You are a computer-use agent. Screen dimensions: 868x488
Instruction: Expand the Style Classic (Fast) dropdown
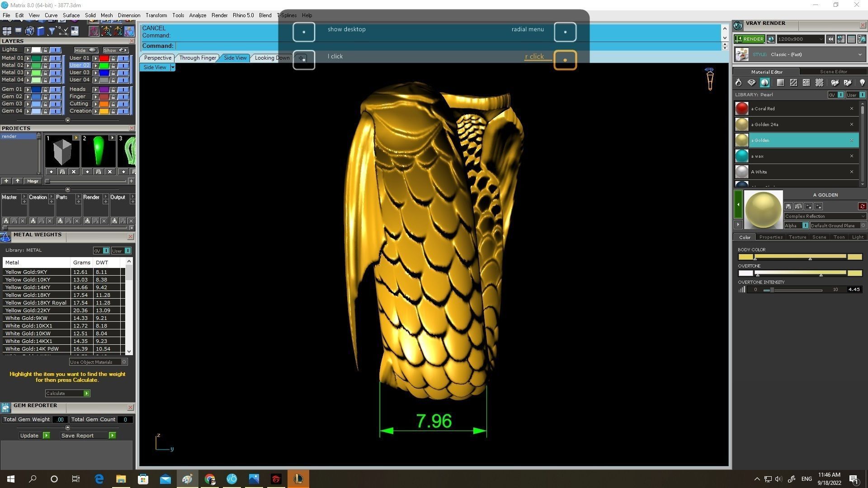point(859,55)
